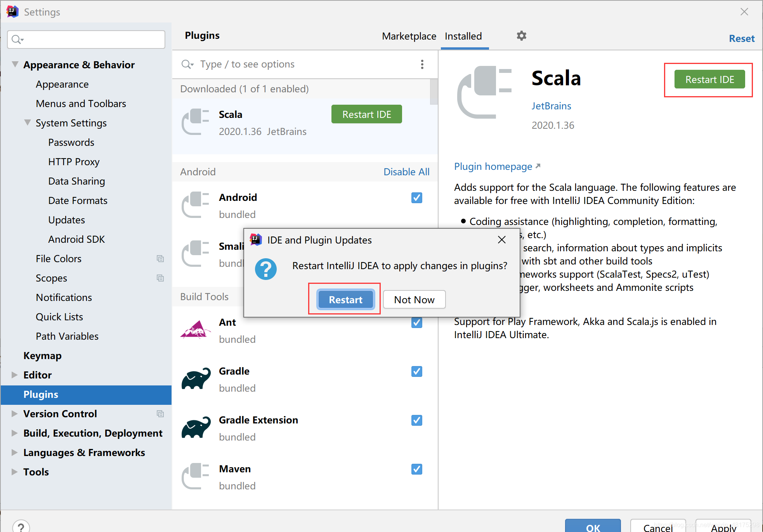Expand the Editor settings section
Screen dimensions: 763x532
pyautogui.click(x=15, y=375)
